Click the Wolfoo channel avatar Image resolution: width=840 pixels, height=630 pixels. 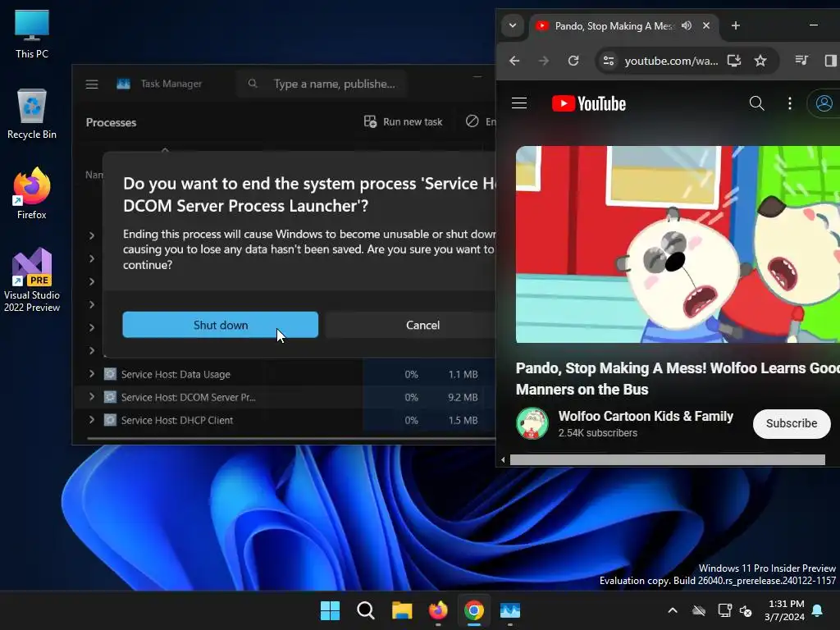click(x=532, y=423)
